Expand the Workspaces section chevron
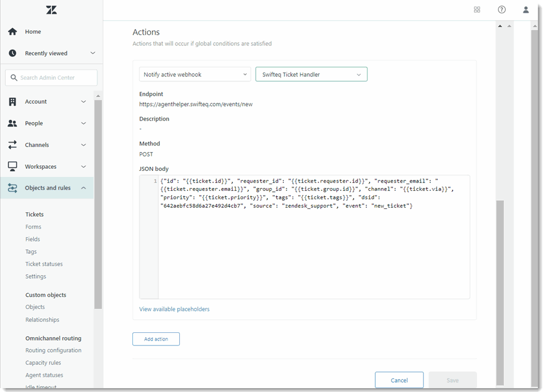Viewport: 544px width, 392px height. point(84,166)
